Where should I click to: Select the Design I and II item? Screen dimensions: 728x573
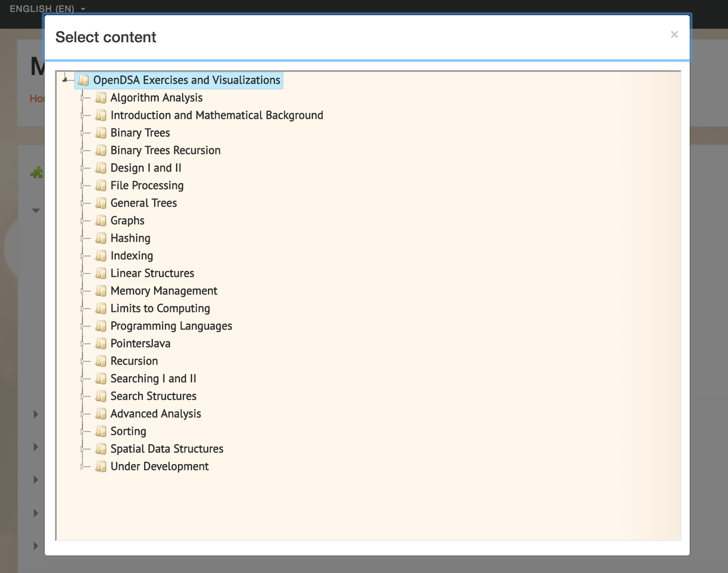tap(146, 168)
